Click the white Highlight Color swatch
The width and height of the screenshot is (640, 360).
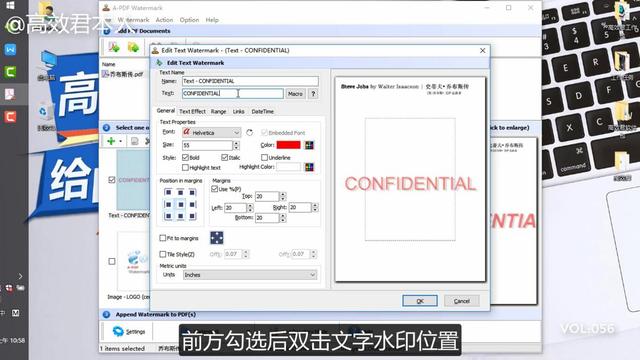[x=289, y=167]
